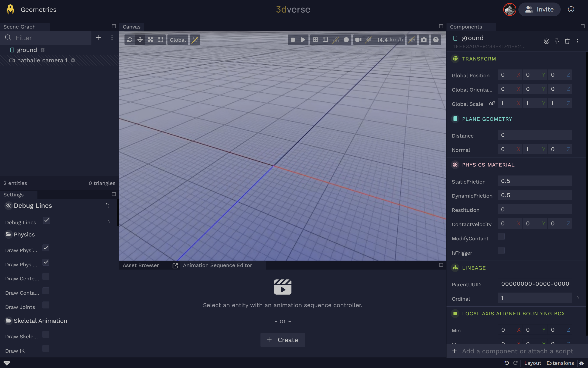Reset Debug Lines settings with undo arrow
The image size is (588, 368).
tap(107, 206)
